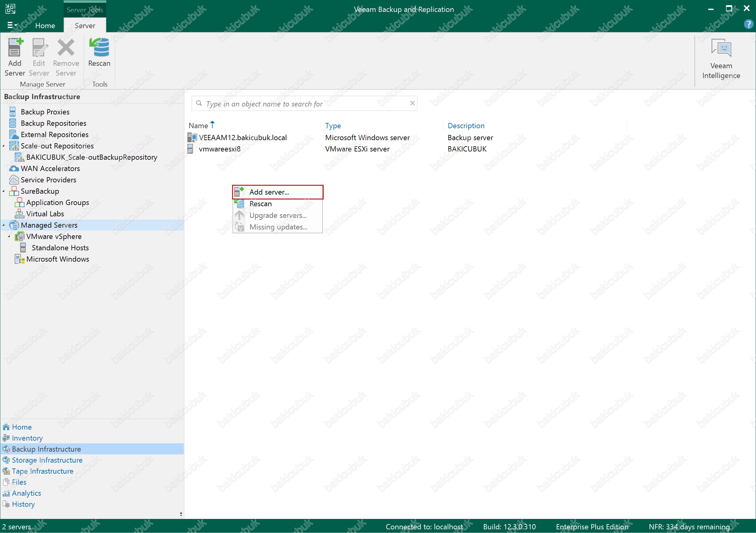Sort by the Description column header
This screenshot has height=533, width=756.
point(466,125)
